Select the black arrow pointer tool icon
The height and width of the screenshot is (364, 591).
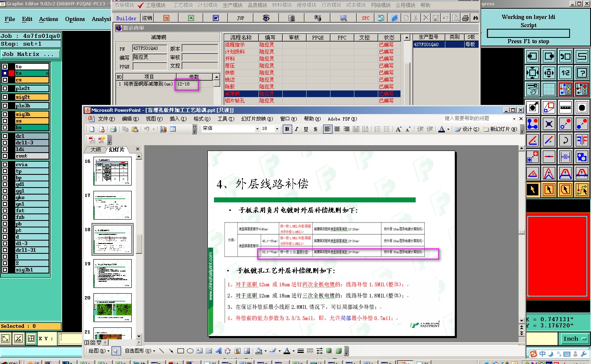point(533,190)
